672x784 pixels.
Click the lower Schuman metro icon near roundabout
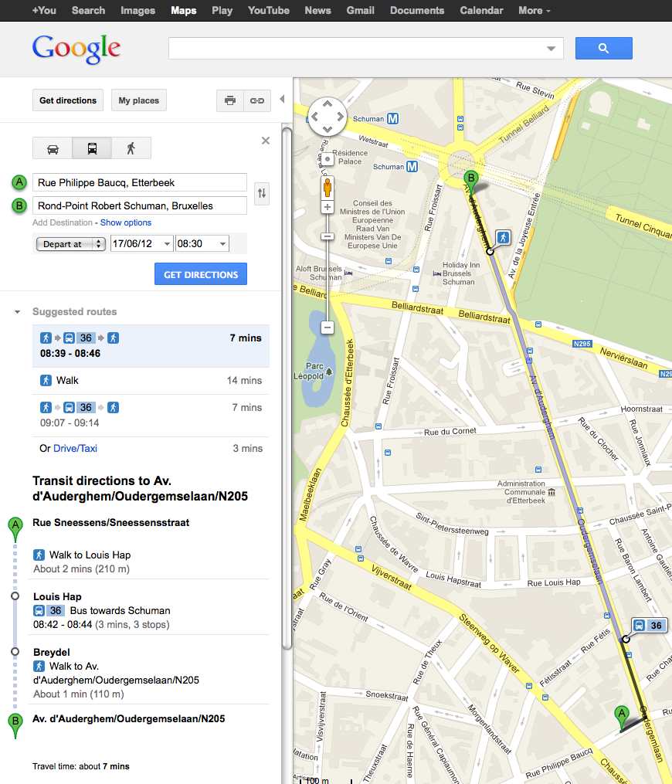412,167
